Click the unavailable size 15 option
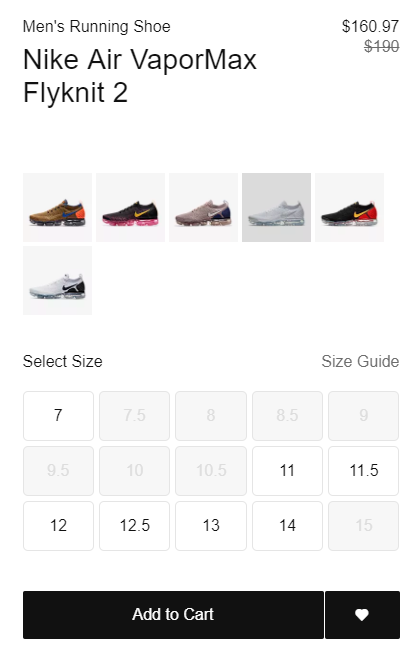The image size is (418, 661). (364, 526)
